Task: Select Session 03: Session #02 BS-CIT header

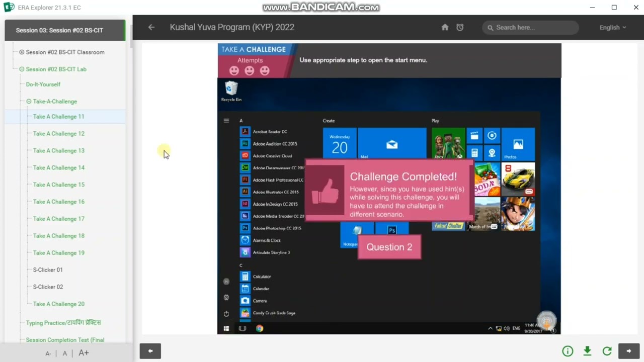Action: point(65,30)
